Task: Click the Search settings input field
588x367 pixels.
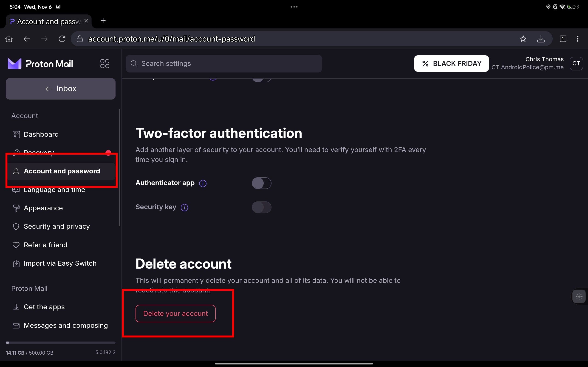Action: (x=224, y=63)
